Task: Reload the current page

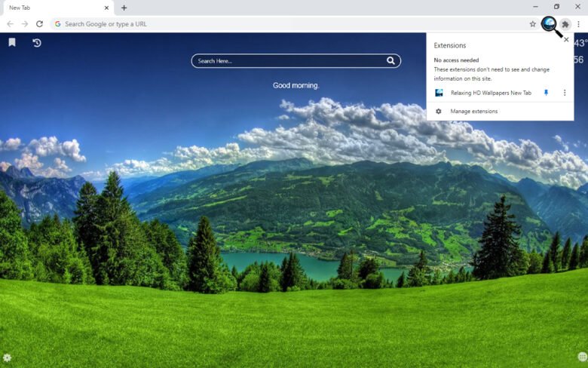Action: [x=39, y=24]
